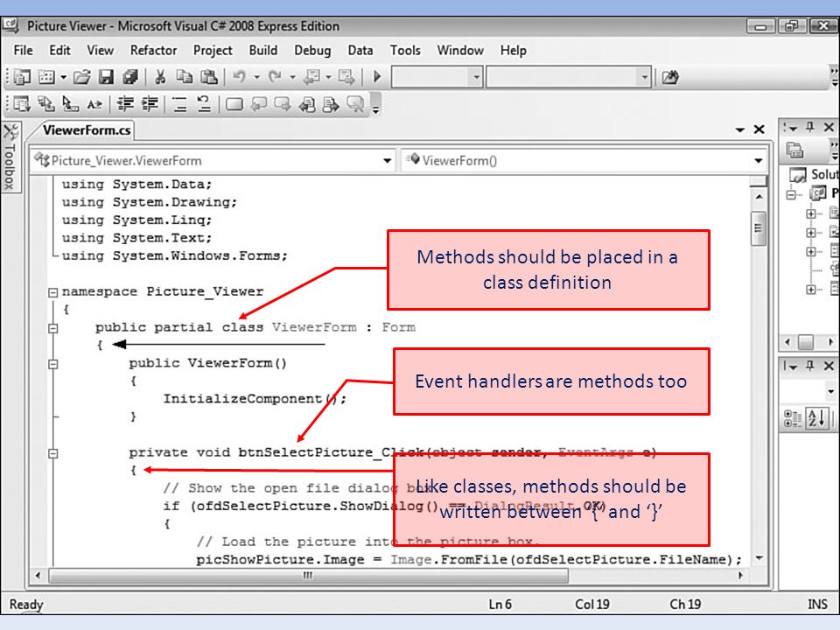Toggle Alphabetical sort in Properties panel
The height and width of the screenshot is (630, 840).
click(817, 417)
